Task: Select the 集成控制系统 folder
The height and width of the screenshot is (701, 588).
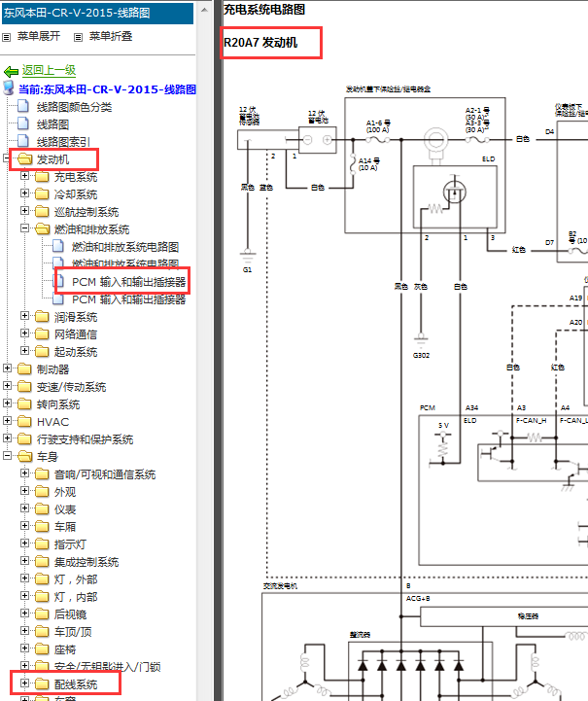Action: point(86,562)
